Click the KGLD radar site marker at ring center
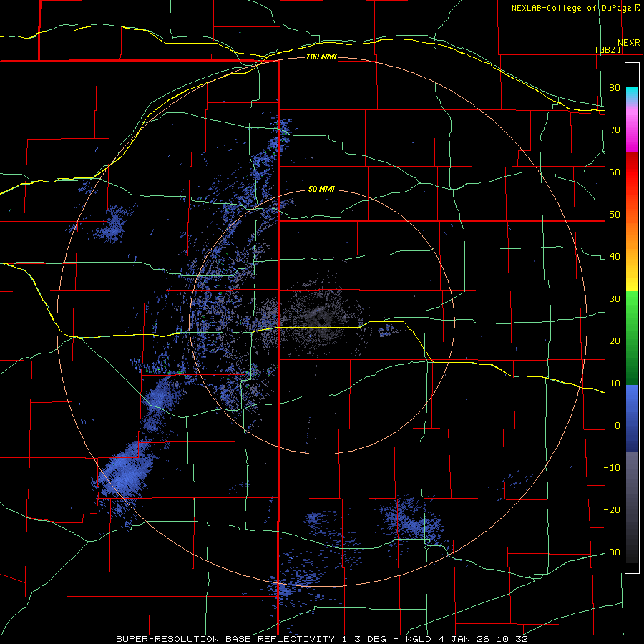The height and width of the screenshot is (644, 644). point(321,323)
